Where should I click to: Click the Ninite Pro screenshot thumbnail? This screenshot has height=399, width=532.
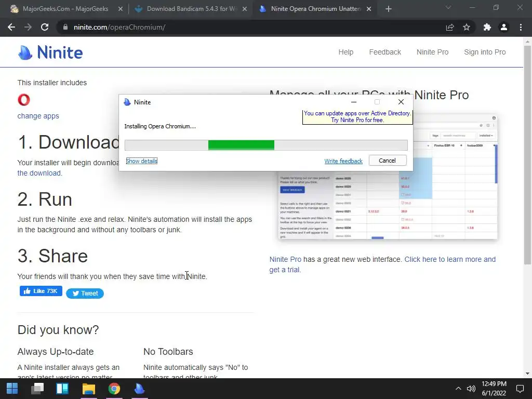click(388, 177)
